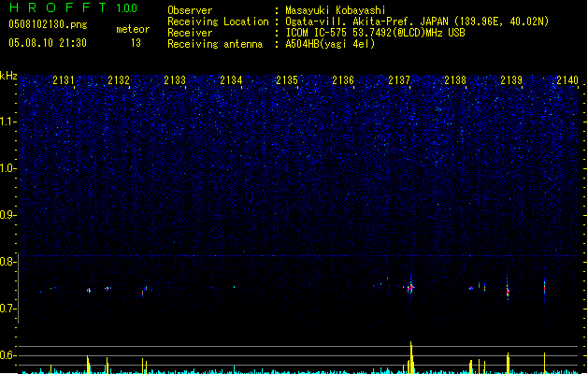
Task: Click the "Receiving antenna" label
Action: point(215,44)
